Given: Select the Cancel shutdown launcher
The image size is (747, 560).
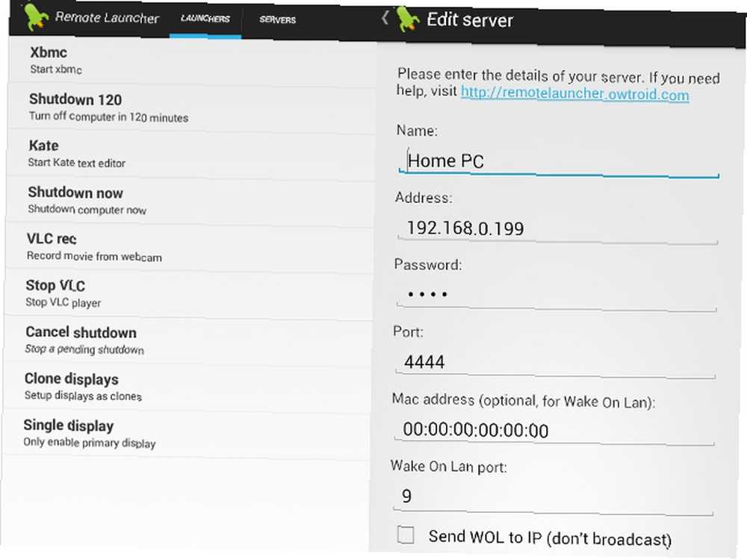Looking at the screenshot, I should tap(188, 340).
